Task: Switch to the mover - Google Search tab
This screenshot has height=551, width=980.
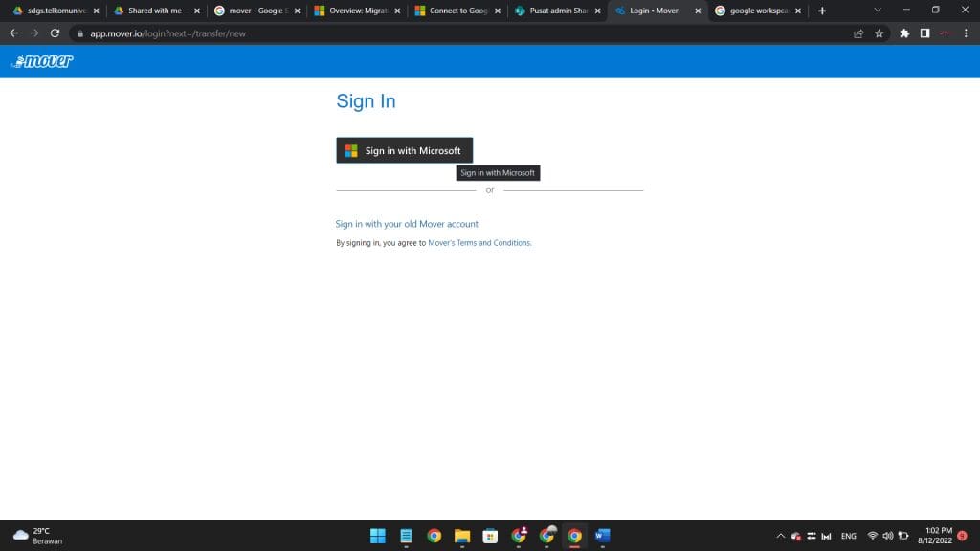Action: pos(256,11)
